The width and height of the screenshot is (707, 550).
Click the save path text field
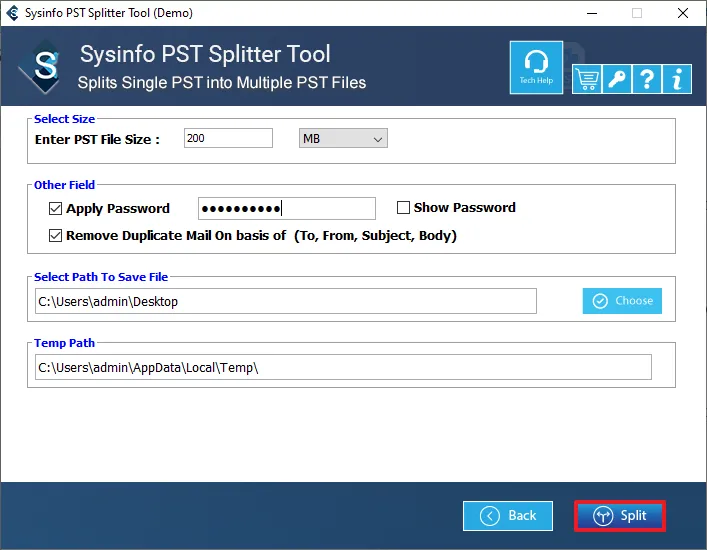(x=285, y=301)
